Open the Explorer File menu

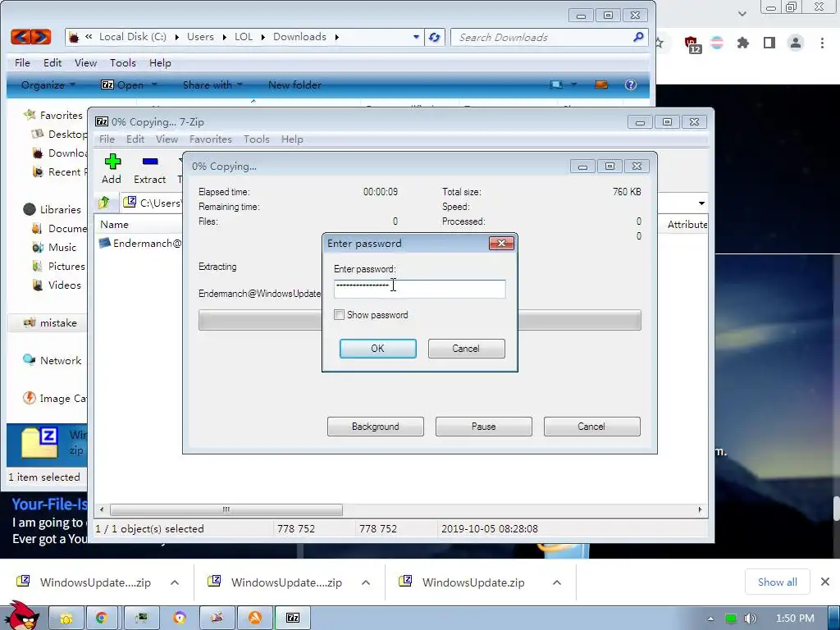(x=22, y=62)
